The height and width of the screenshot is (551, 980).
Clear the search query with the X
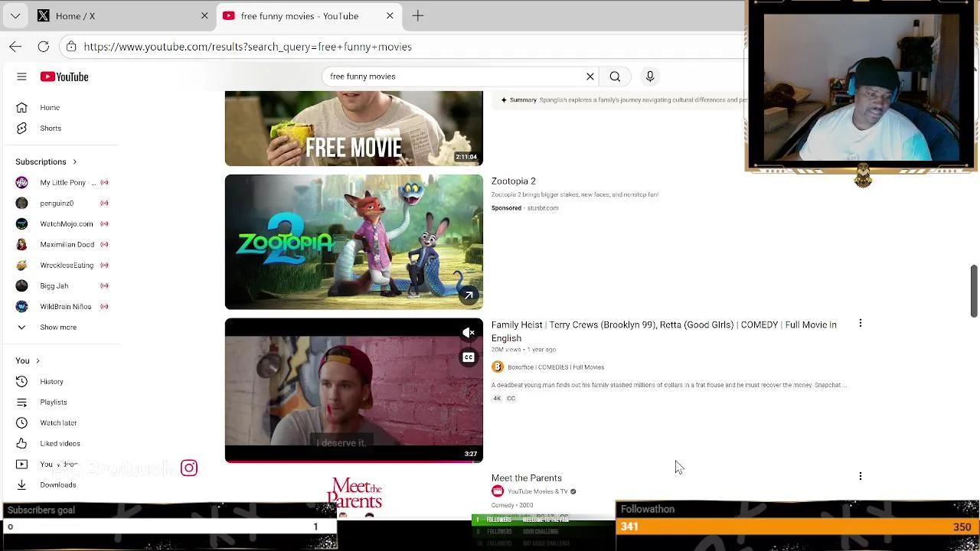[x=590, y=77]
